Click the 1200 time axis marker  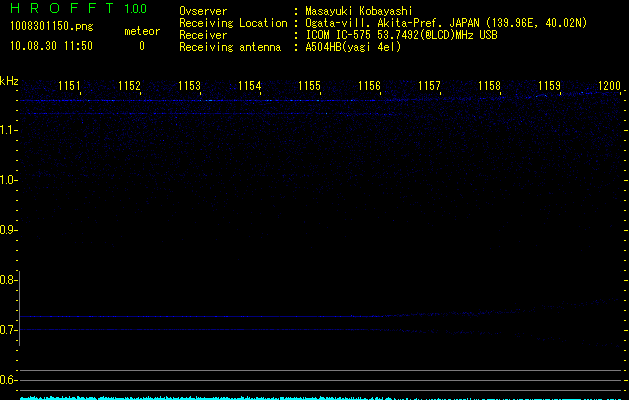click(x=610, y=86)
